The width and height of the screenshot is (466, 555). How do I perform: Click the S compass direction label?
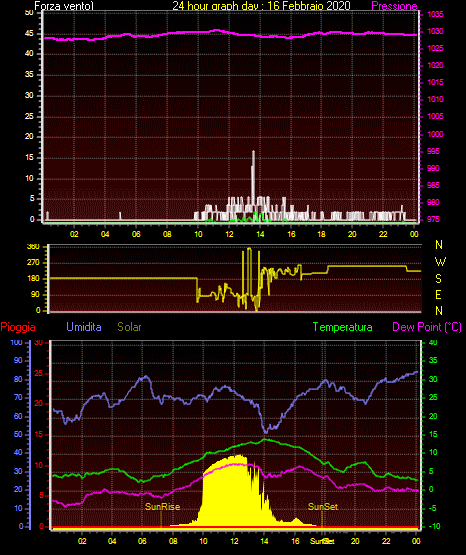pos(438,279)
